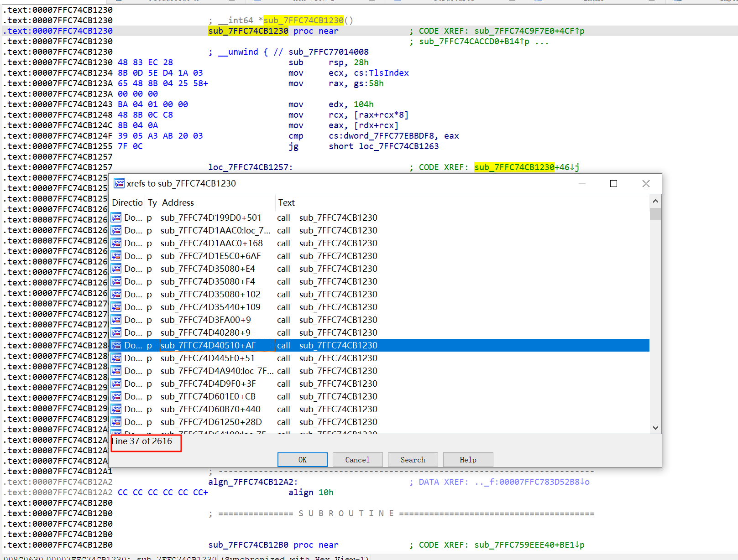Sort by the Direction column header

127,202
